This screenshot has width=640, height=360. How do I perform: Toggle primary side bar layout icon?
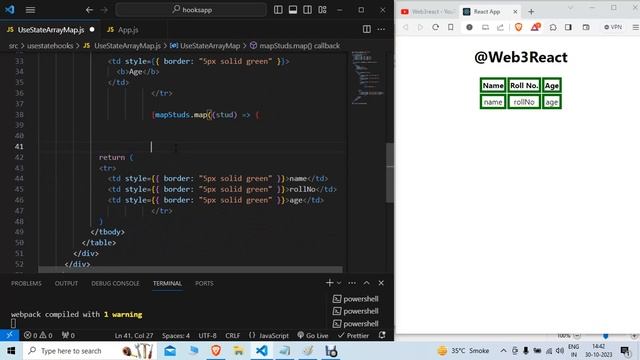coord(278,10)
